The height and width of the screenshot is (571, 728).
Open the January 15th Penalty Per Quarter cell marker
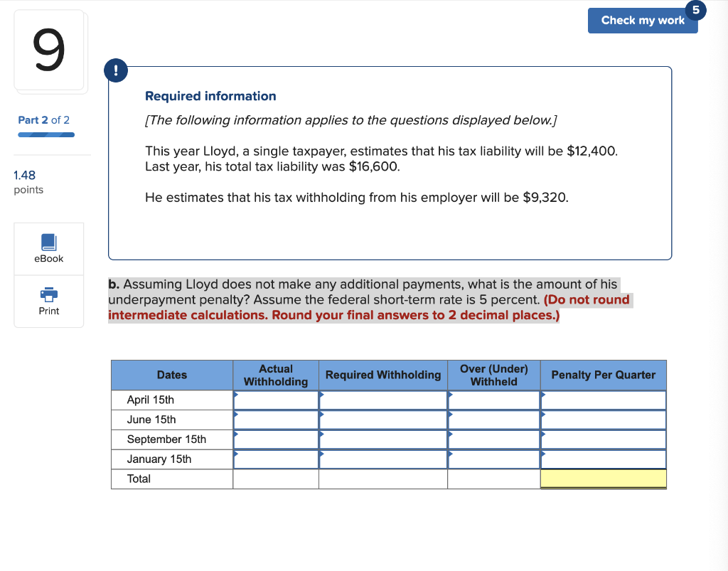tap(603, 459)
